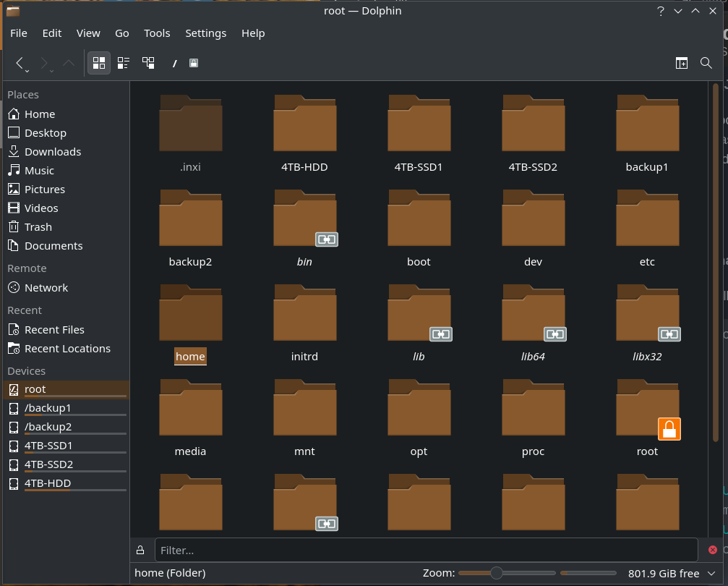Switch to Icons view mode
Screen dimensions: 728x586
click(x=99, y=63)
